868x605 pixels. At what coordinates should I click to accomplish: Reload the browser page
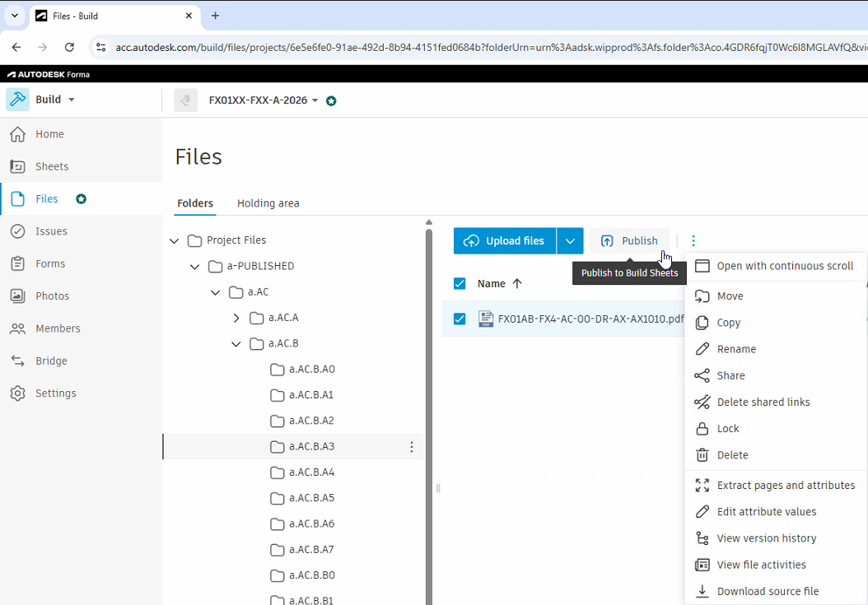click(x=69, y=47)
